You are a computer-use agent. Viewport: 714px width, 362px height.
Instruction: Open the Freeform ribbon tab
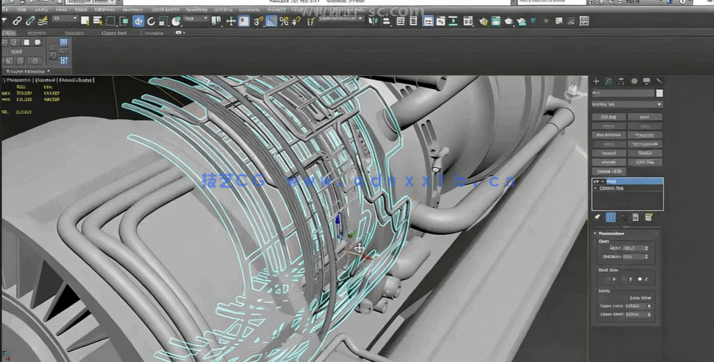37,33
